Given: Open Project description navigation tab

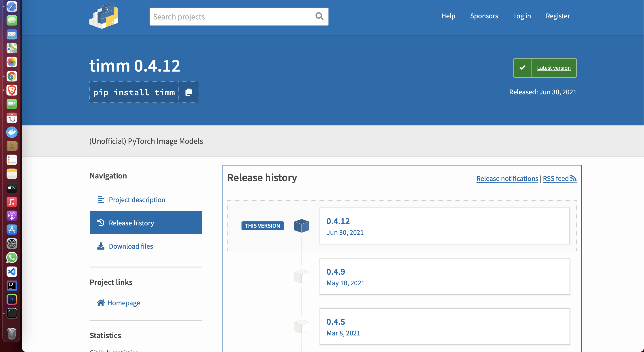Looking at the screenshot, I should point(137,200).
